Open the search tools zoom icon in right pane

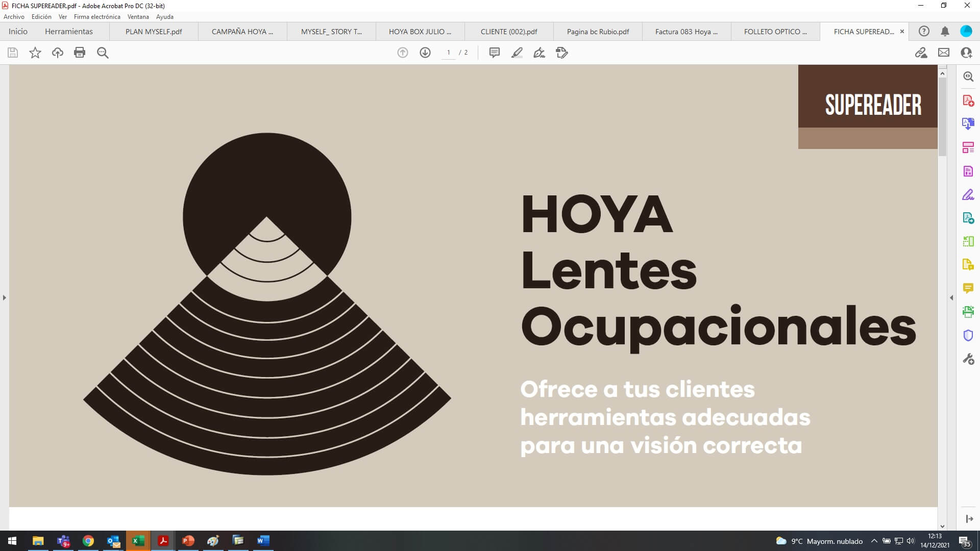pos(968,77)
